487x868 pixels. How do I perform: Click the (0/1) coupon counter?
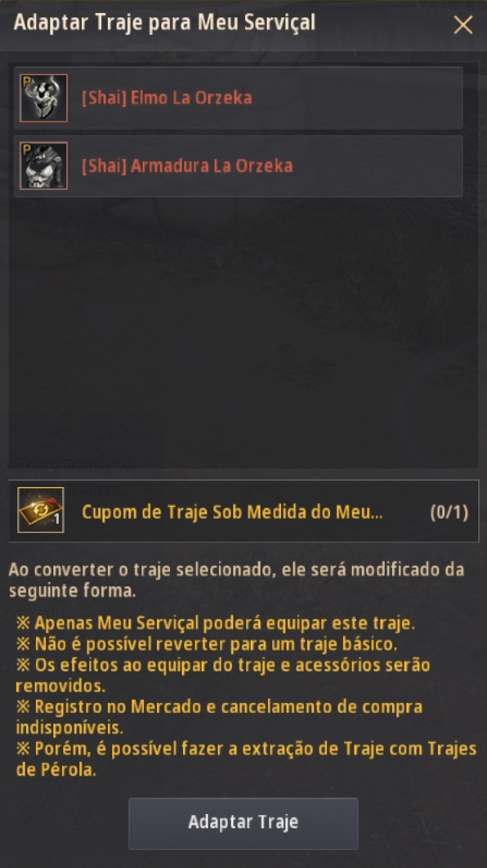449,512
